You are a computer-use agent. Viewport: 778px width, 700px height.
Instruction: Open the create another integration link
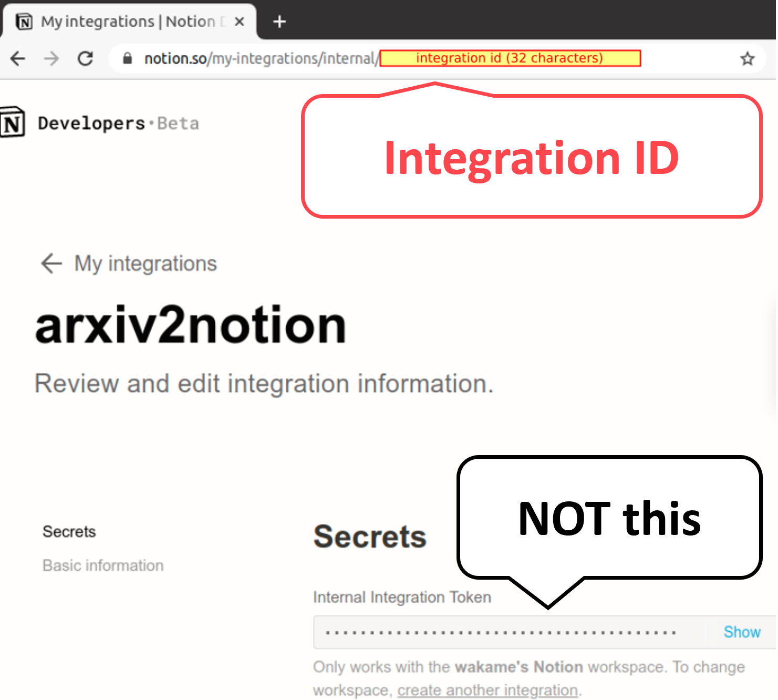tap(487, 690)
